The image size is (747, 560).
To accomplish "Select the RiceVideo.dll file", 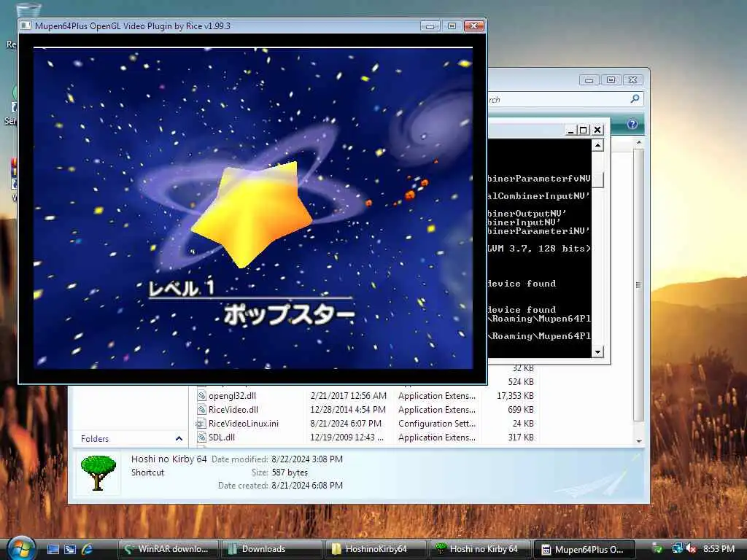I will pyautogui.click(x=233, y=410).
